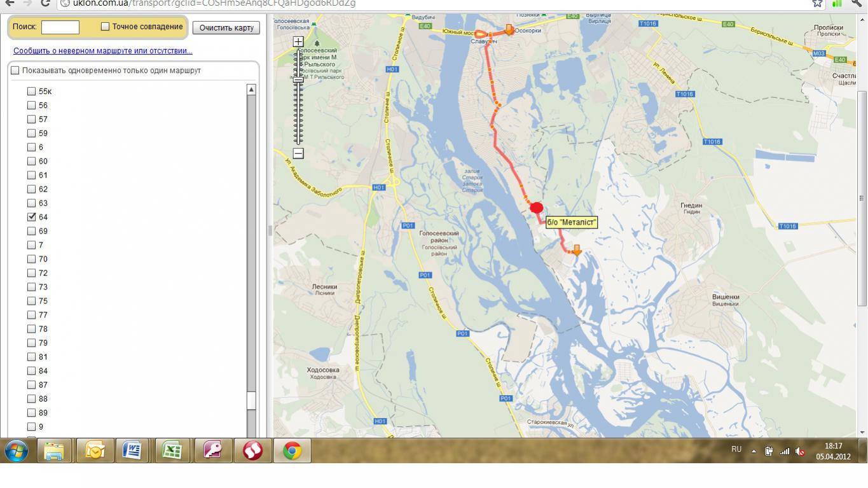This screenshot has width=868, height=488.
Task: Bookmark this page with the star icon
Action: [x=817, y=3]
